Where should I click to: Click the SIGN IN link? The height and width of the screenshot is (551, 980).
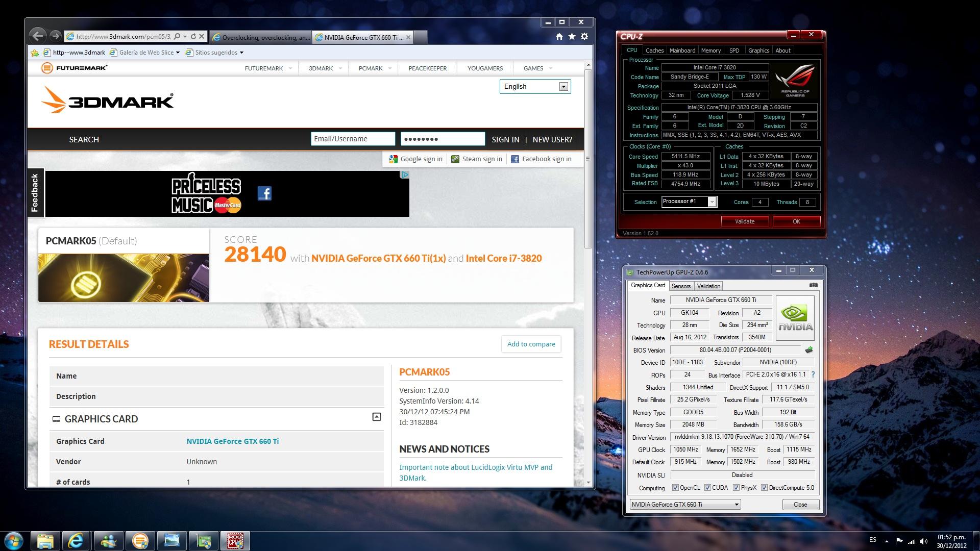click(x=505, y=139)
